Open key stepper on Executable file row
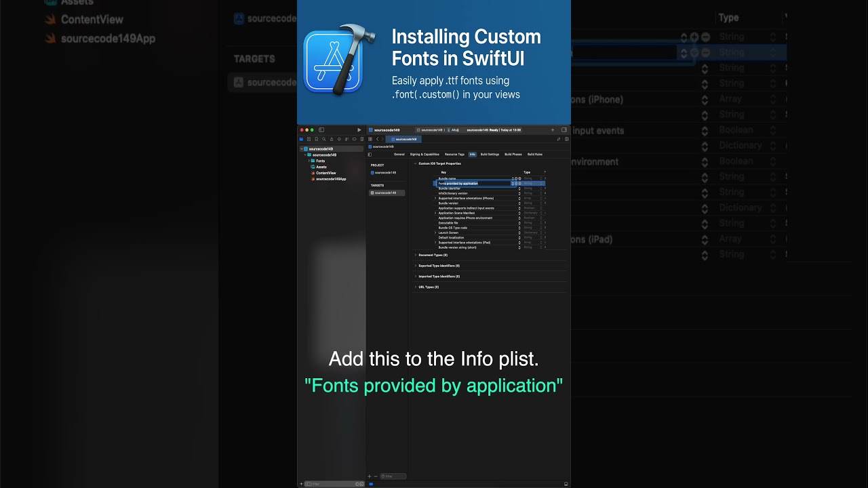The image size is (868, 488). tap(519, 222)
